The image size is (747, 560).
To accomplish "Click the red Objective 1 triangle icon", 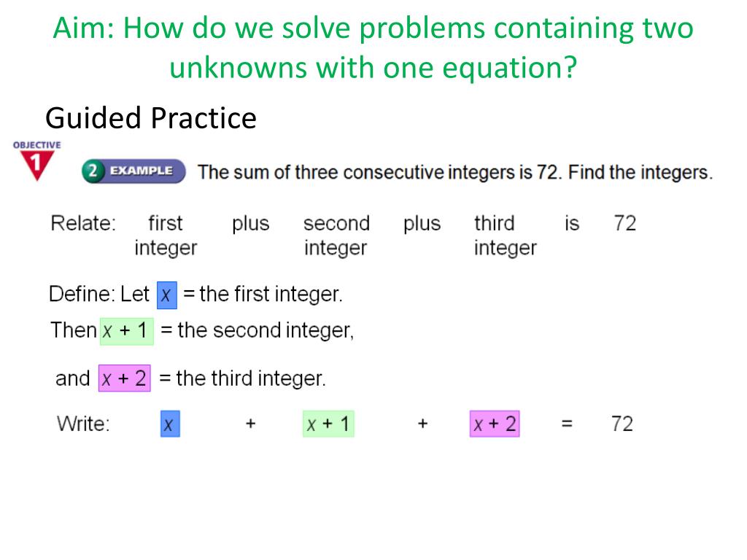I will 36,166.
